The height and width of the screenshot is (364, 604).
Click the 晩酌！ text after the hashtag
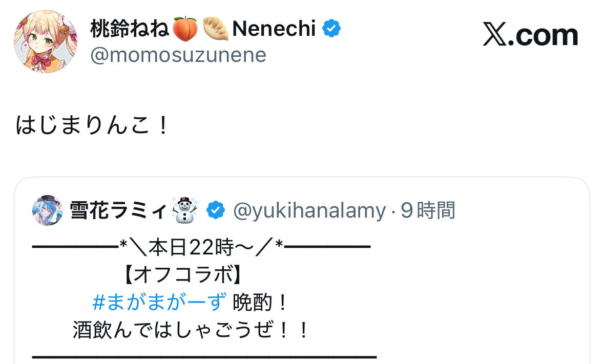pos(261,303)
